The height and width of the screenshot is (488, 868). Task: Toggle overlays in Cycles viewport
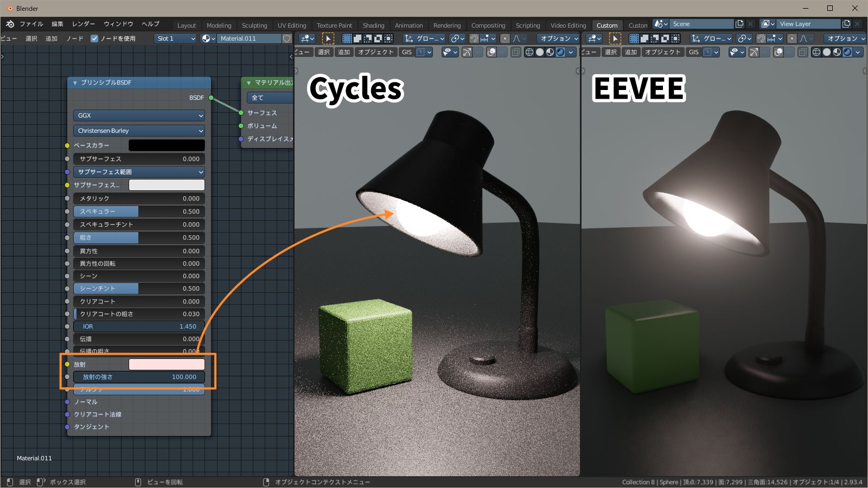coord(492,52)
